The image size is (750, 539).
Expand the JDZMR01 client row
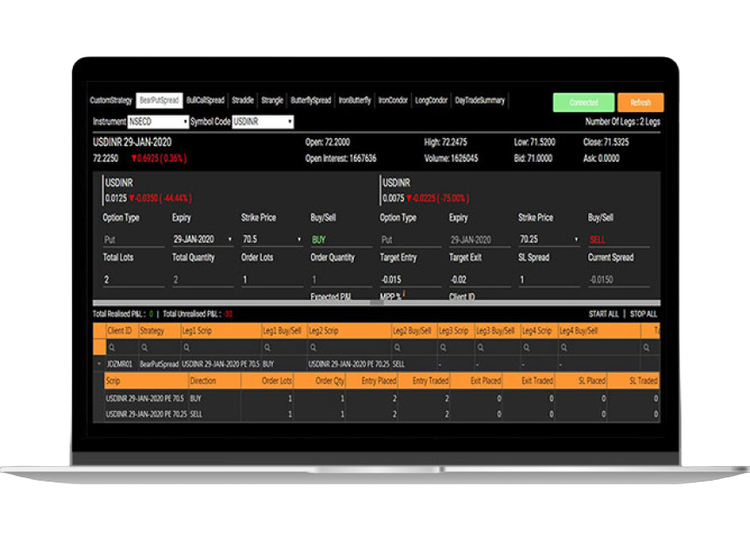coord(98,364)
